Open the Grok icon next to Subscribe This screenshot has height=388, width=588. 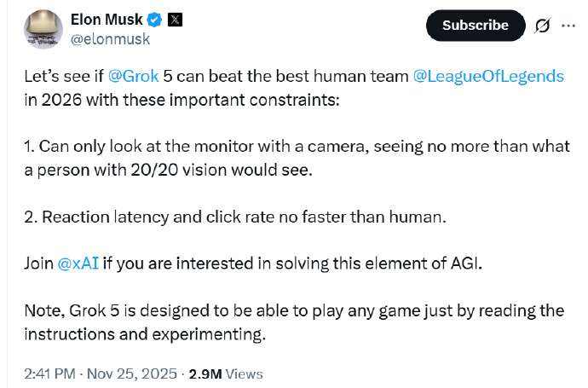coord(542,26)
